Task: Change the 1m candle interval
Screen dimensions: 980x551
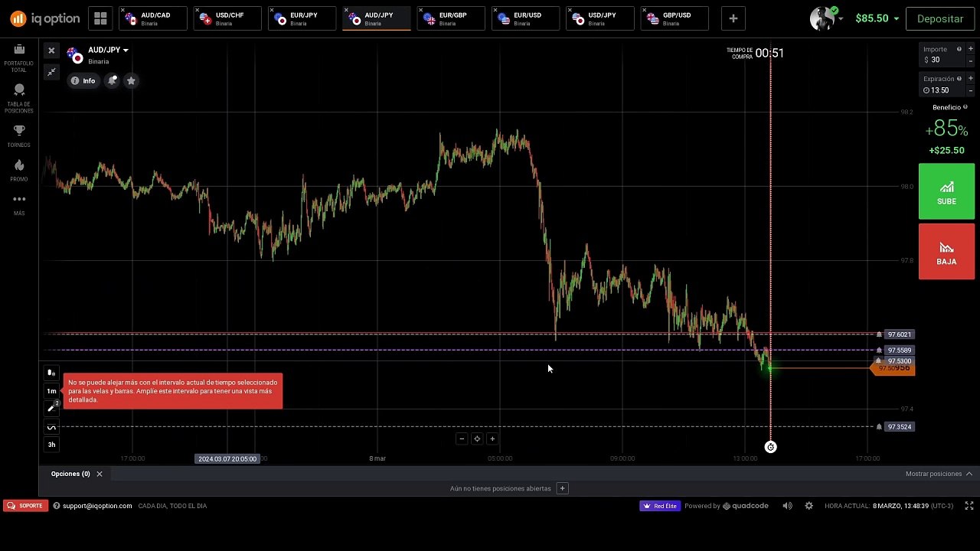Action: [x=51, y=391]
